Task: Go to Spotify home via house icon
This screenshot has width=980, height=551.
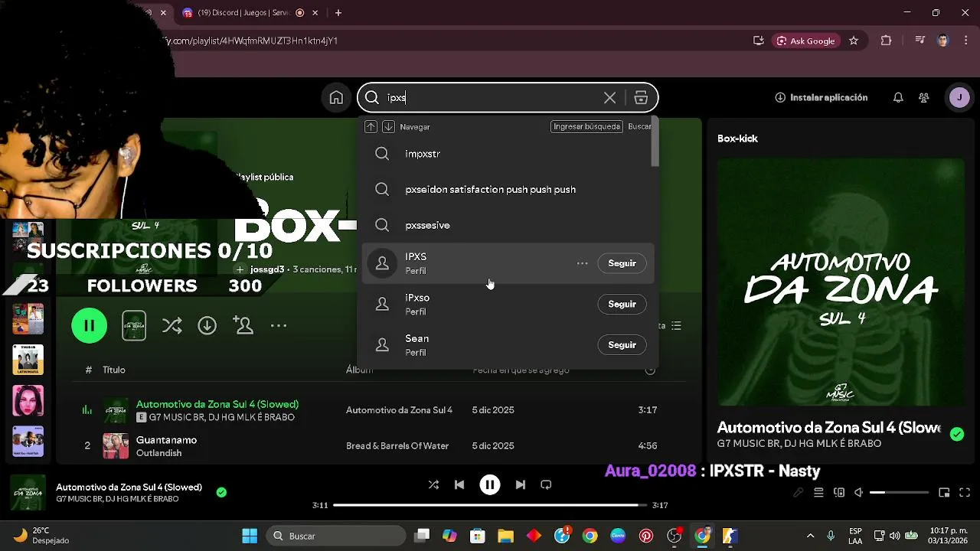Action: point(336,98)
